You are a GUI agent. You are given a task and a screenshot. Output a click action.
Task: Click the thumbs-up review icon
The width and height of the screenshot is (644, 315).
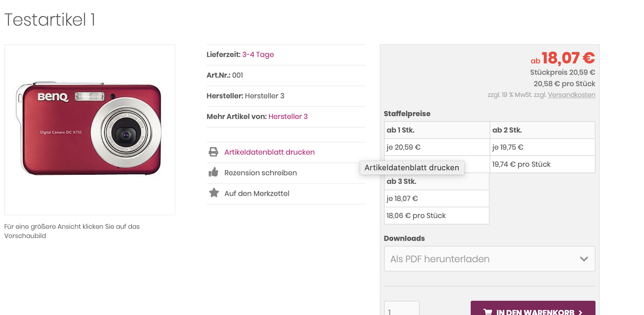[x=213, y=172]
